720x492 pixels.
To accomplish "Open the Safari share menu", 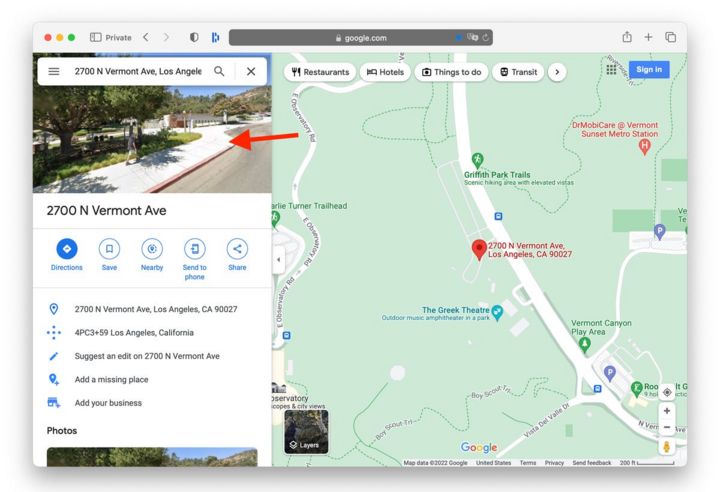I will click(x=627, y=37).
